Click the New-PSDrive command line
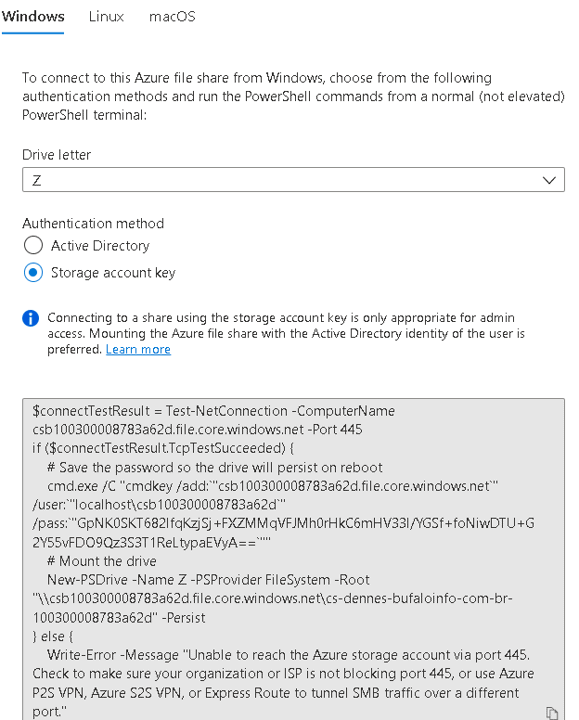The image size is (579, 720). (208, 580)
